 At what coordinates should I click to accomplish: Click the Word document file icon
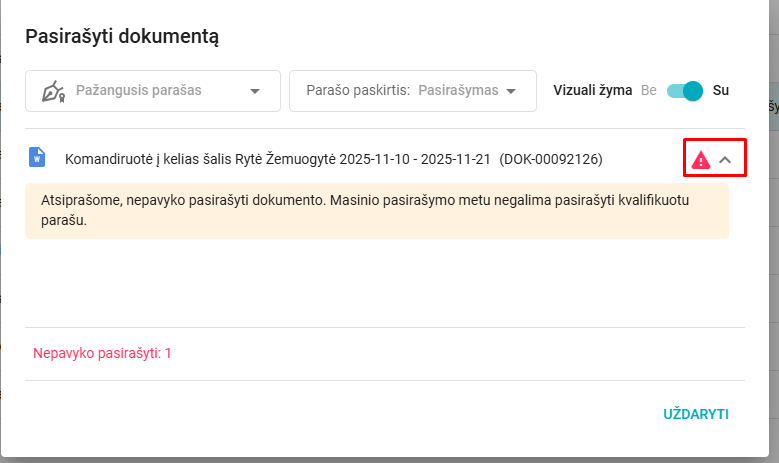[37, 157]
